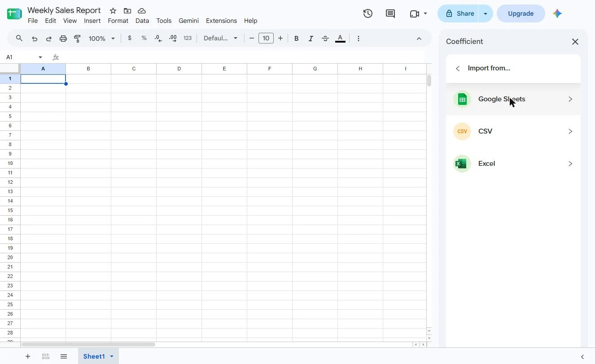Open version history clock icon
This screenshot has width=595, height=364.
tap(368, 13)
